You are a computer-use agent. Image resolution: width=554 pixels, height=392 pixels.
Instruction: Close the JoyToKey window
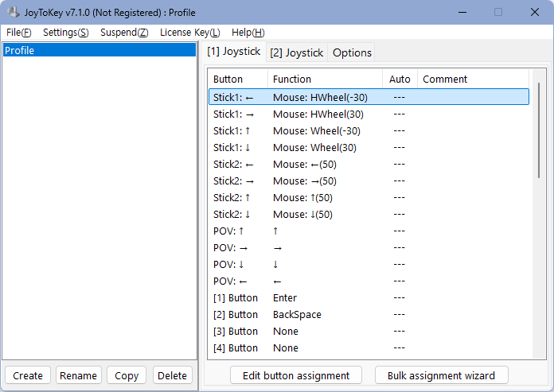(535, 13)
